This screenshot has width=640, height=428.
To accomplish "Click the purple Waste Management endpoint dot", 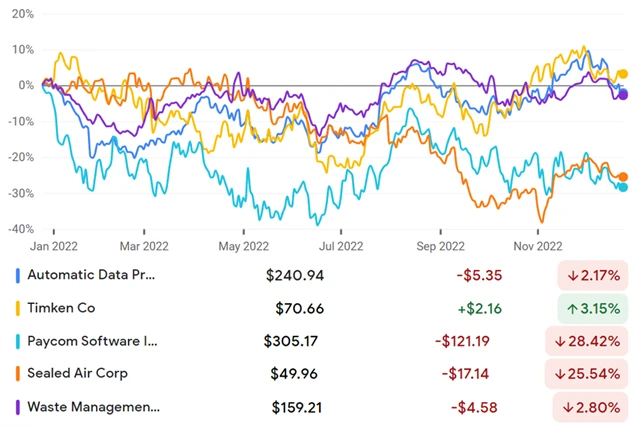I will point(623,95).
